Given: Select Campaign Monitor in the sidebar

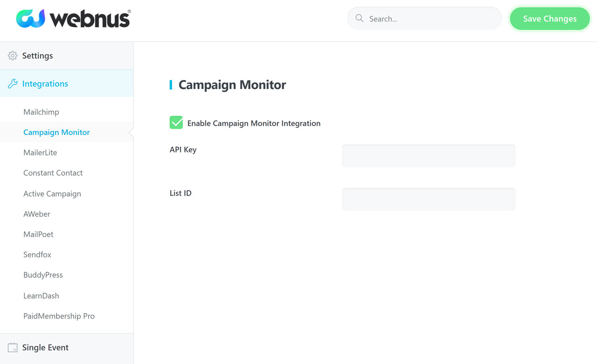Looking at the screenshot, I should pos(56,132).
